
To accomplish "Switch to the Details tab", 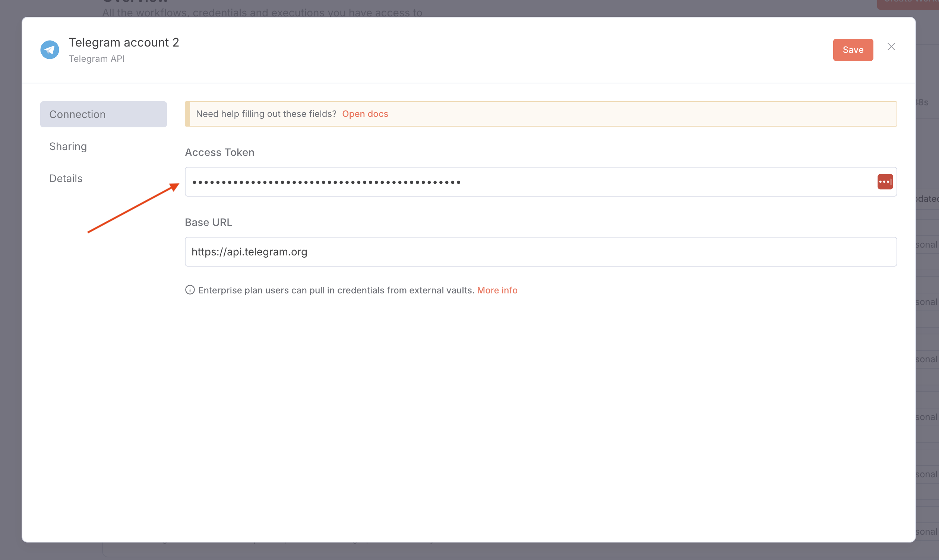I will 66,178.
